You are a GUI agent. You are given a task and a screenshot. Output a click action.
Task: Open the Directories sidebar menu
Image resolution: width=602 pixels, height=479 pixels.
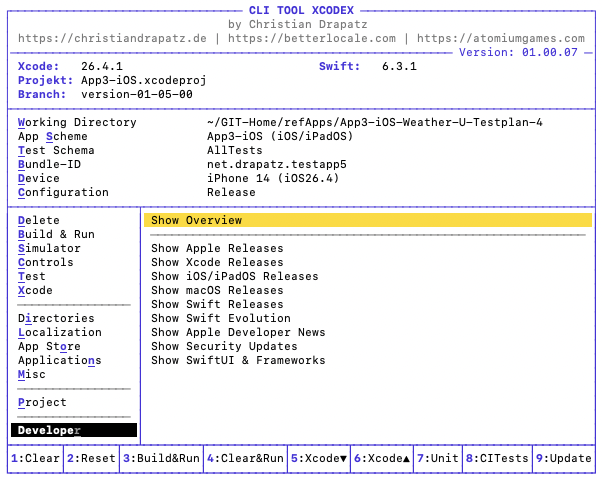(x=56, y=318)
